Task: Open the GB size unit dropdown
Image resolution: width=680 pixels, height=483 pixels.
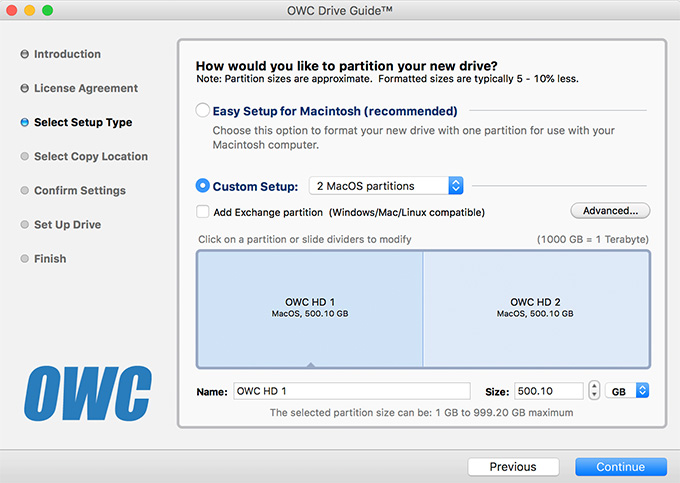Action: tap(627, 391)
